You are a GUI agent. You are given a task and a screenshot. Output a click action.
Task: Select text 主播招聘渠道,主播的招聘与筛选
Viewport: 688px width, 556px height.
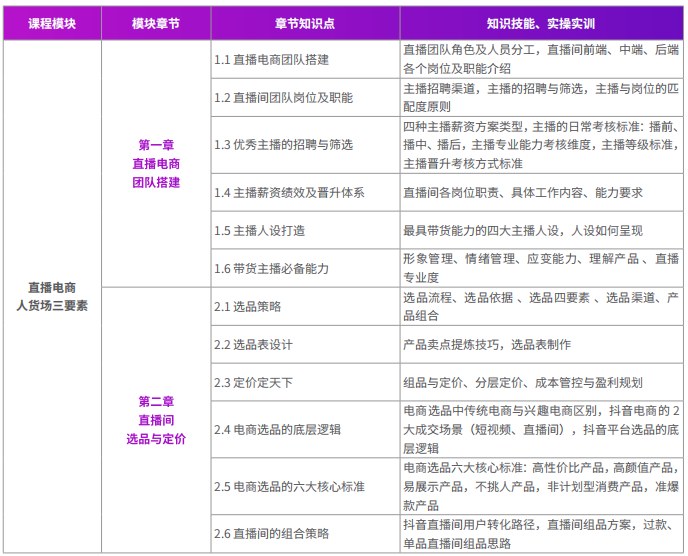493,89
